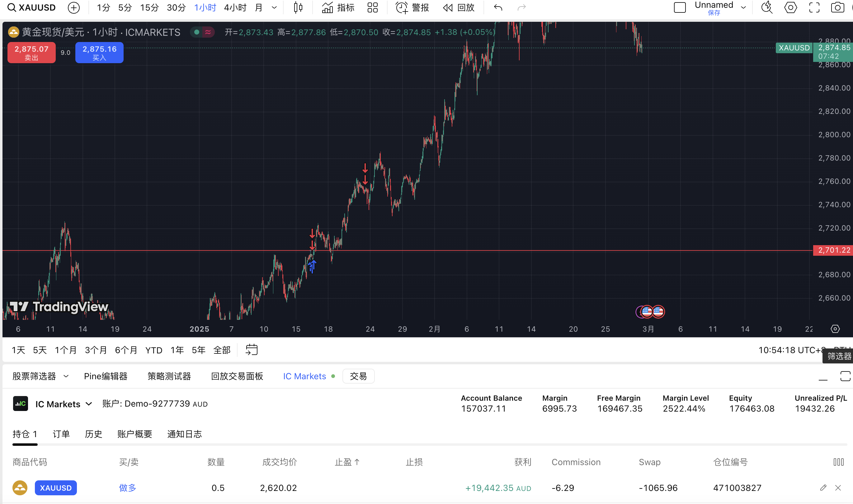
Task: Open the 回放交易面板 tab
Action: click(x=237, y=376)
